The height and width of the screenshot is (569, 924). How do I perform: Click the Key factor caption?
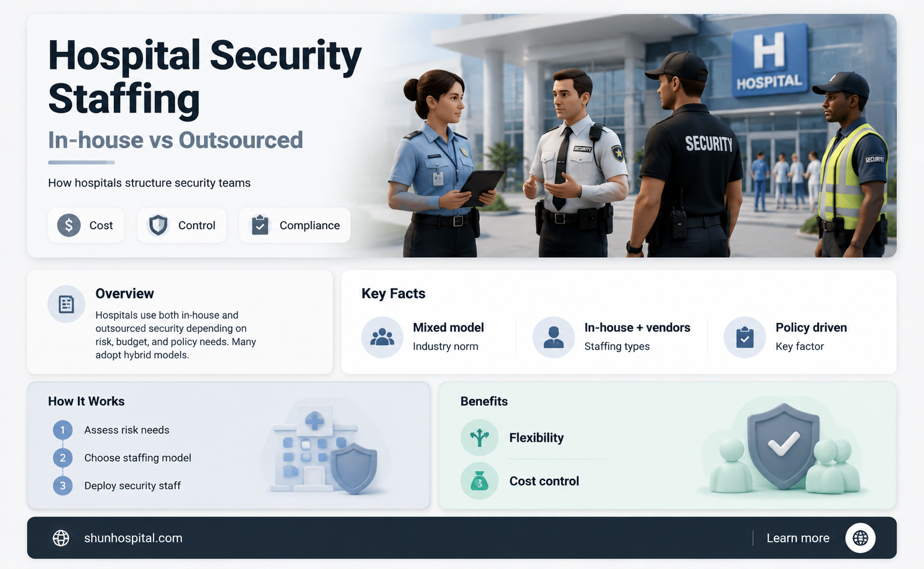click(800, 346)
